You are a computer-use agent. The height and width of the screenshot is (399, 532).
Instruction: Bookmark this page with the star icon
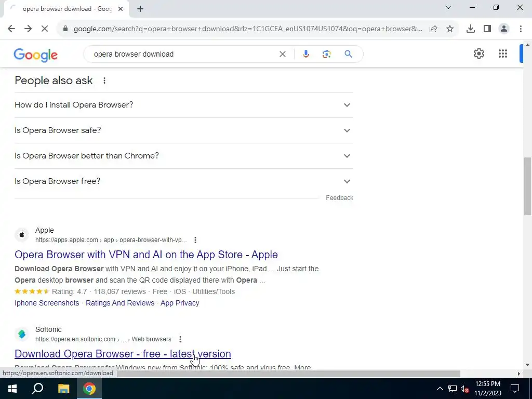pyautogui.click(x=450, y=29)
